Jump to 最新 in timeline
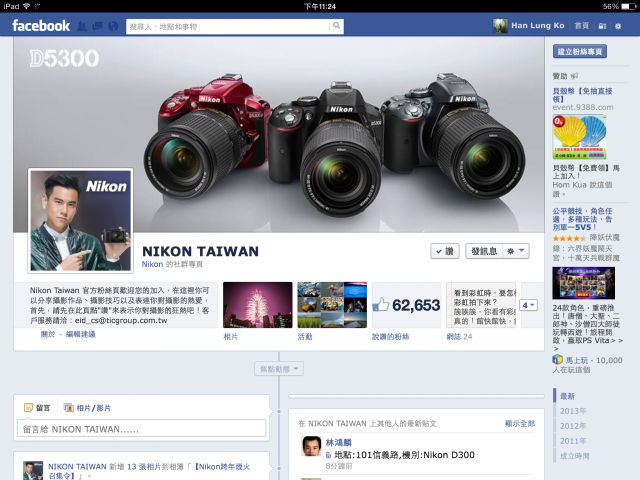This screenshot has width=640, height=480. pos(567,396)
